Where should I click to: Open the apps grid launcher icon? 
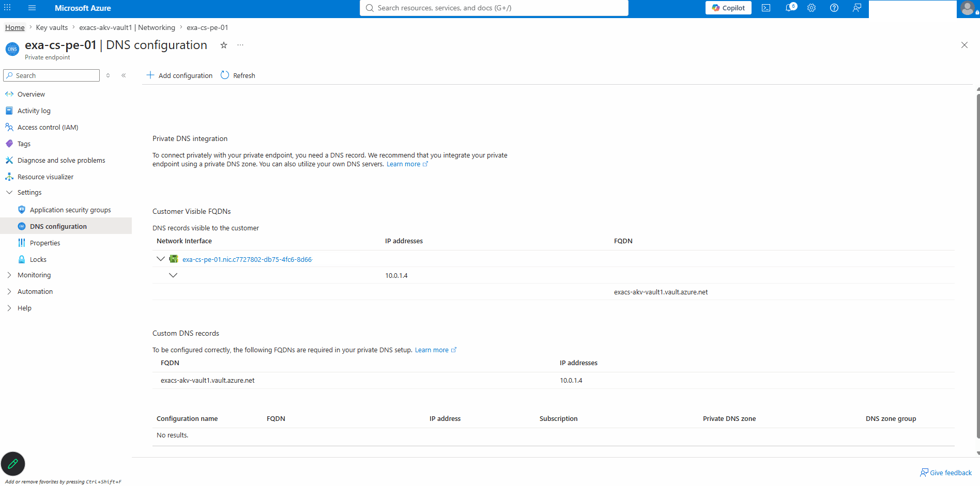(7, 8)
